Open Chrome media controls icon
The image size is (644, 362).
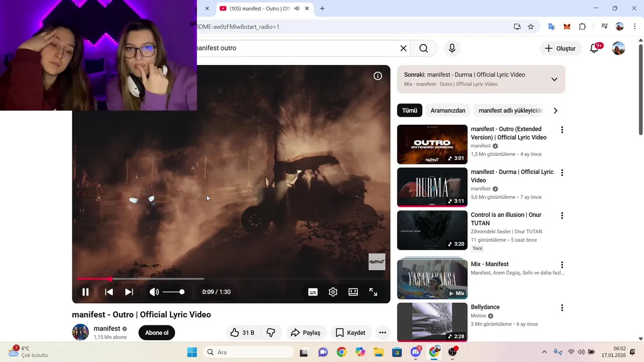[x=605, y=27]
